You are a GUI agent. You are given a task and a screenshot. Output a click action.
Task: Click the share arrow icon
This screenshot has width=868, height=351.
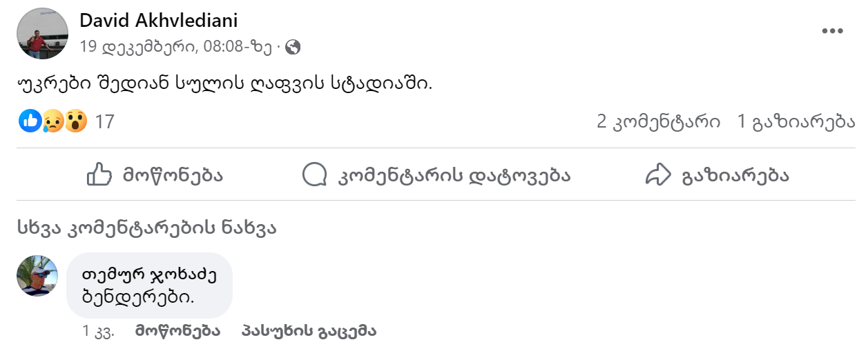658,175
